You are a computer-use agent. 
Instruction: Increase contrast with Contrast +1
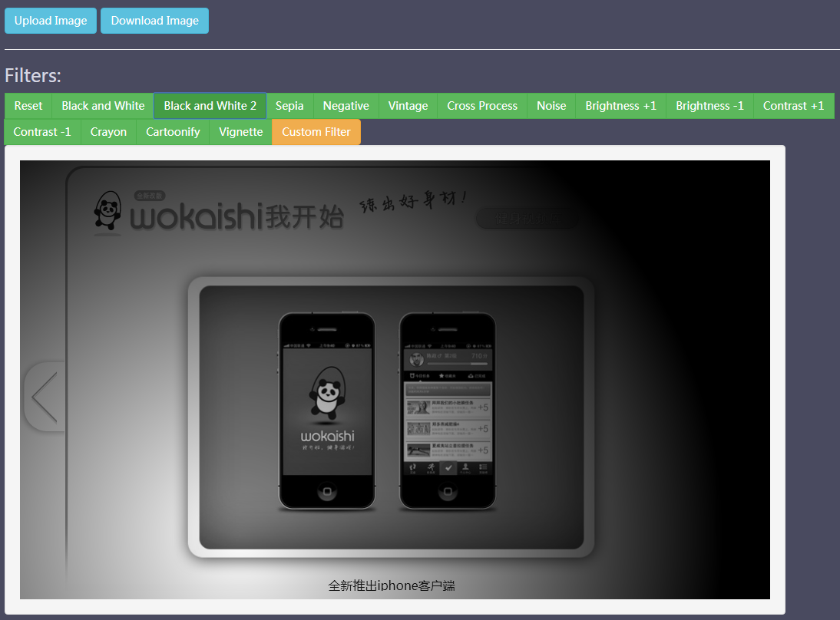[x=793, y=106]
